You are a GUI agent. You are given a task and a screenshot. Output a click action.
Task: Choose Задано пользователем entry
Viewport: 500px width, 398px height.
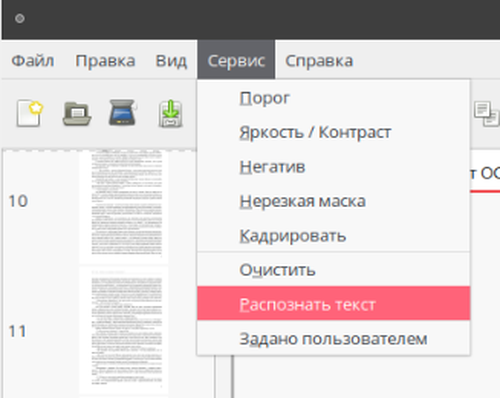333,339
